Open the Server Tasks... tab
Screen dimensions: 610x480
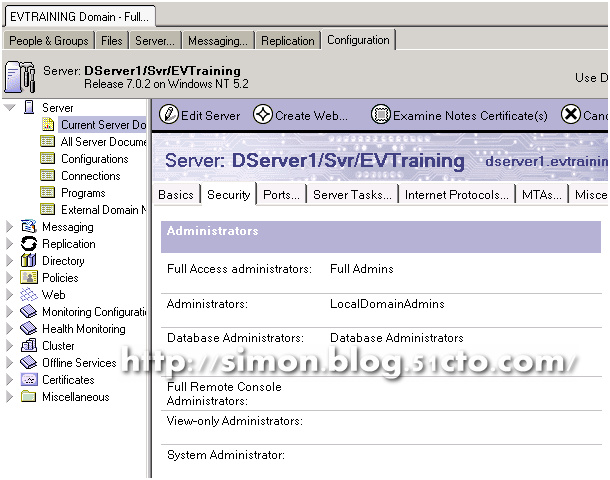[352, 194]
